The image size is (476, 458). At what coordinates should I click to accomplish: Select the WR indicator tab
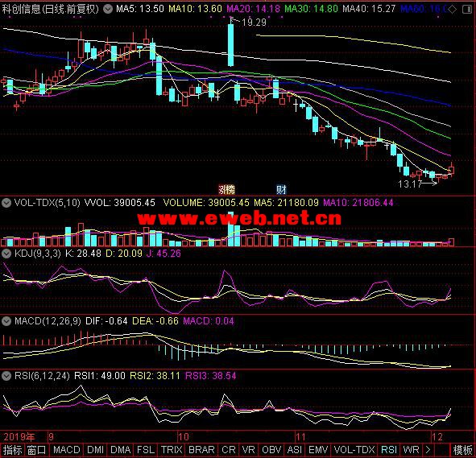pyautogui.click(x=411, y=449)
